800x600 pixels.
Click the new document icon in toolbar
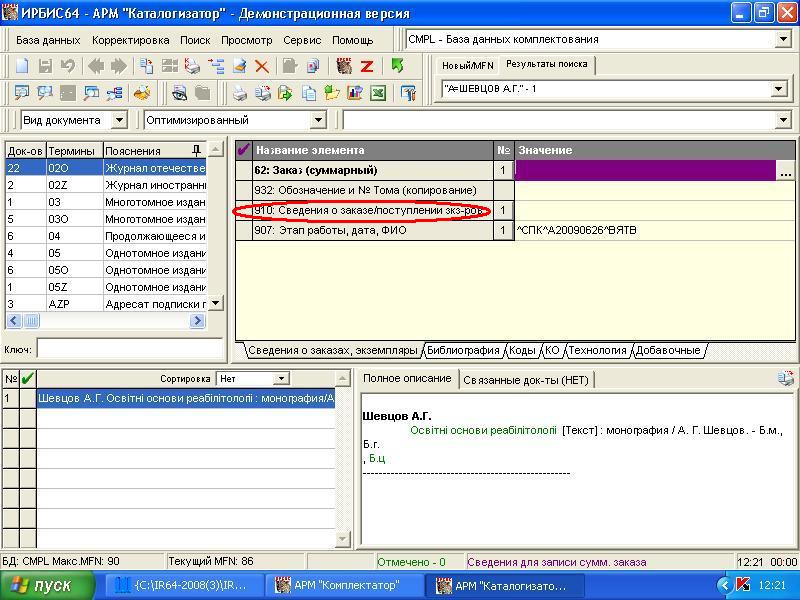(x=22, y=66)
